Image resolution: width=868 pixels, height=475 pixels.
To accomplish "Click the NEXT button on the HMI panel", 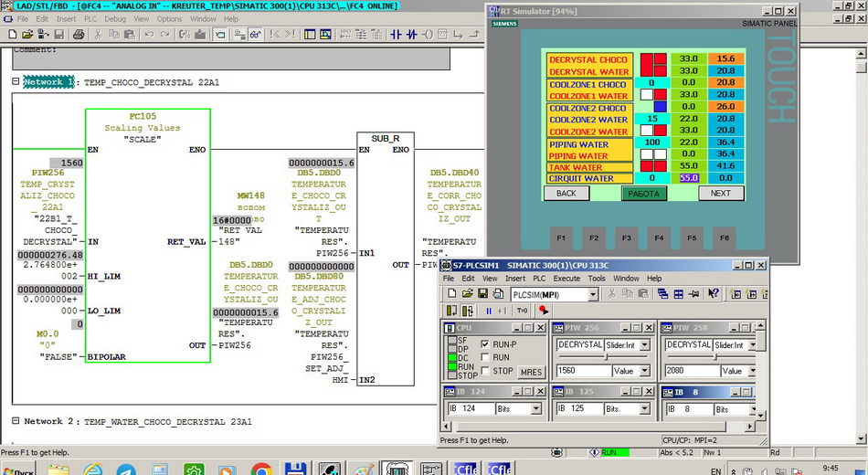I will [x=721, y=194].
